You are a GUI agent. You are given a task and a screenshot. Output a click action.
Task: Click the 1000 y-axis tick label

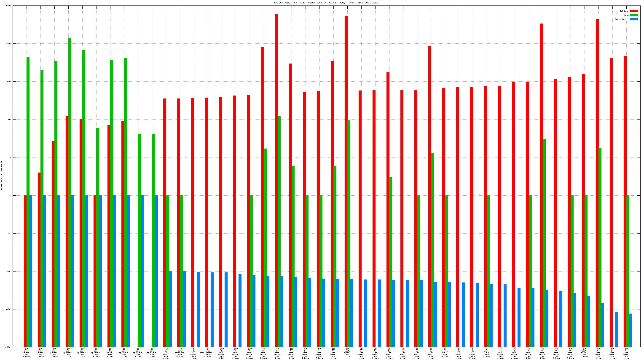pos(9,81)
